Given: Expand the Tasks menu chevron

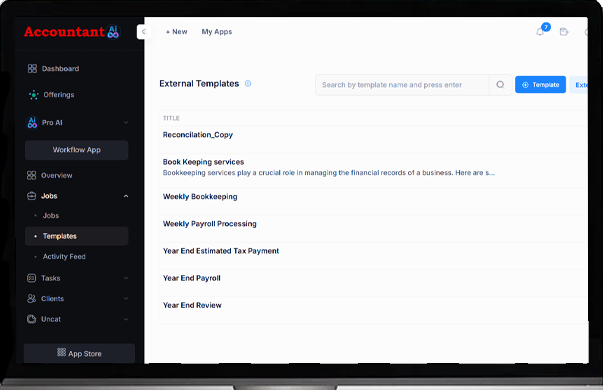Looking at the screenshot, I should pyautogui.click(x=126, y=278).
